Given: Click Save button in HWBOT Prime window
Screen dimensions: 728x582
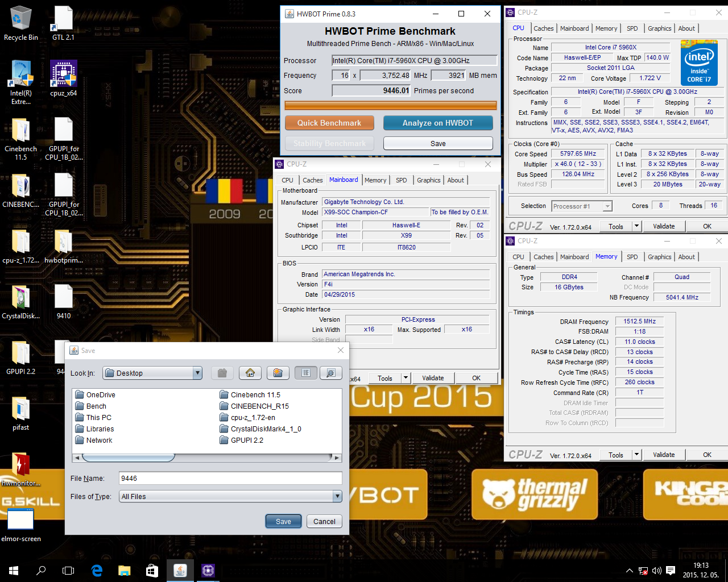Looking at the screenshot, I should pyautogui.click(x=438, y=143).
